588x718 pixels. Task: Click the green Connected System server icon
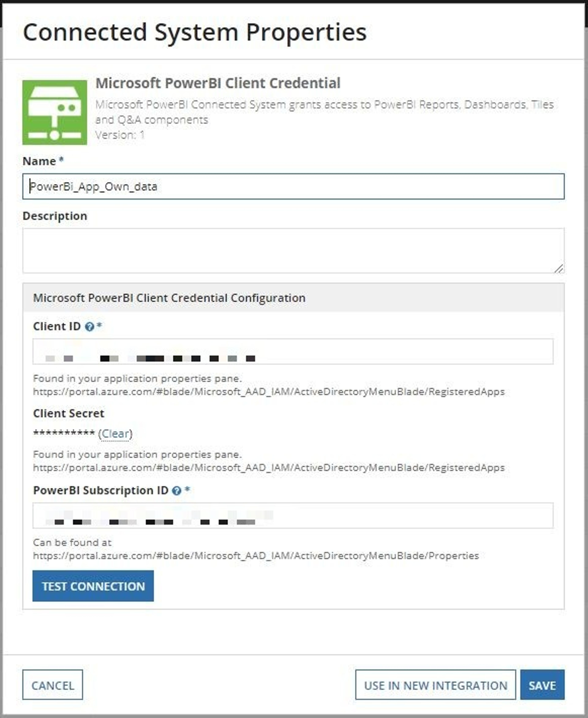(55, 112)
